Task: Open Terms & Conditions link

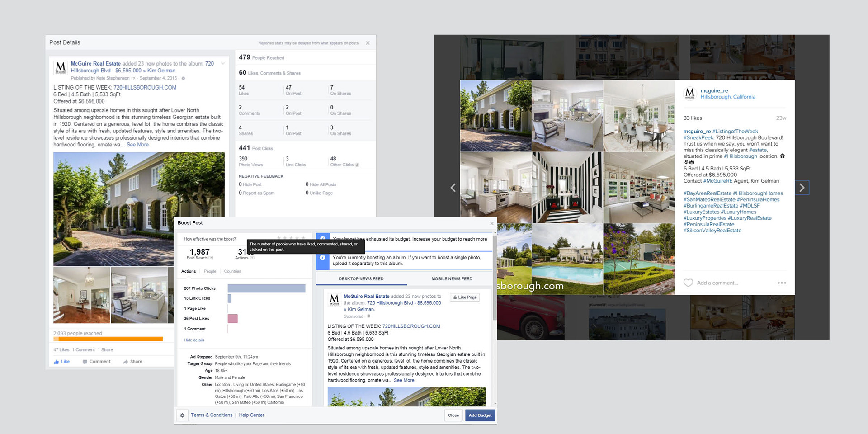Action: 212,415
